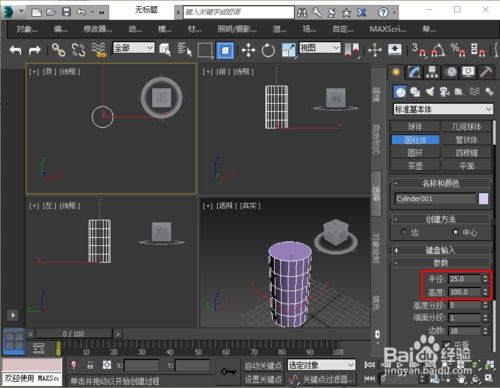Select the 中心 creation method radio
Image resolution: width=500 pixels, height=388 pixels.
click(455, 232)
